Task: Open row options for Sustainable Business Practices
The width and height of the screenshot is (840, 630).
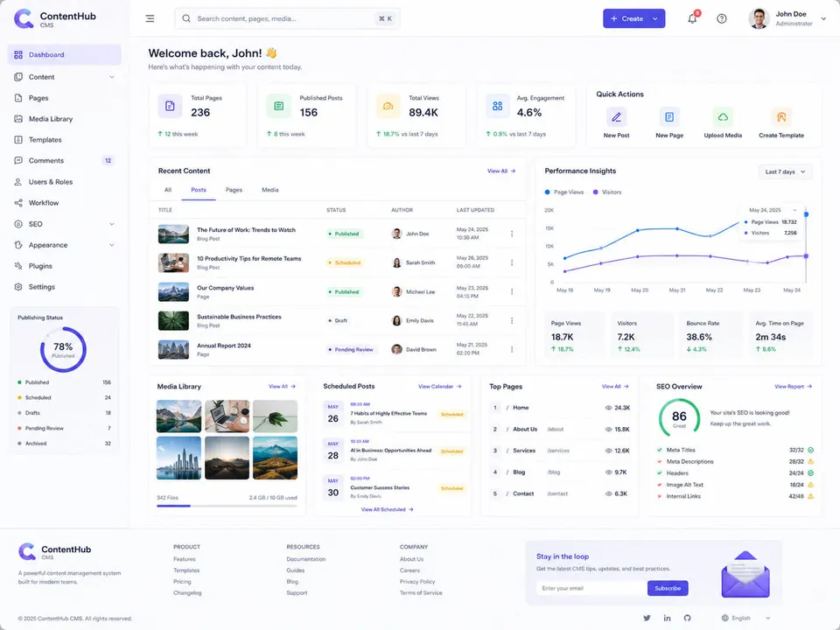Action: [512, 320]
